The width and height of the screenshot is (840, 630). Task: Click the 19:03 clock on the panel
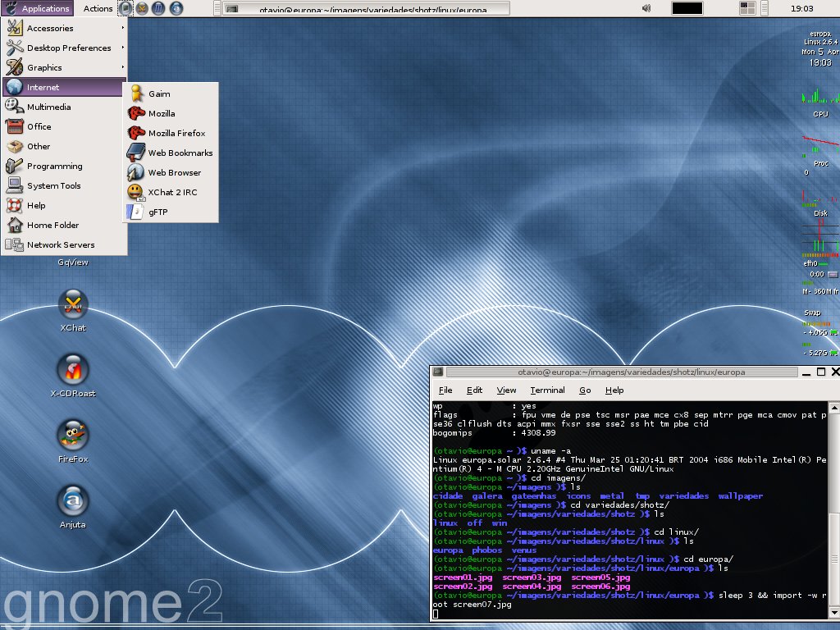(801, 8)
